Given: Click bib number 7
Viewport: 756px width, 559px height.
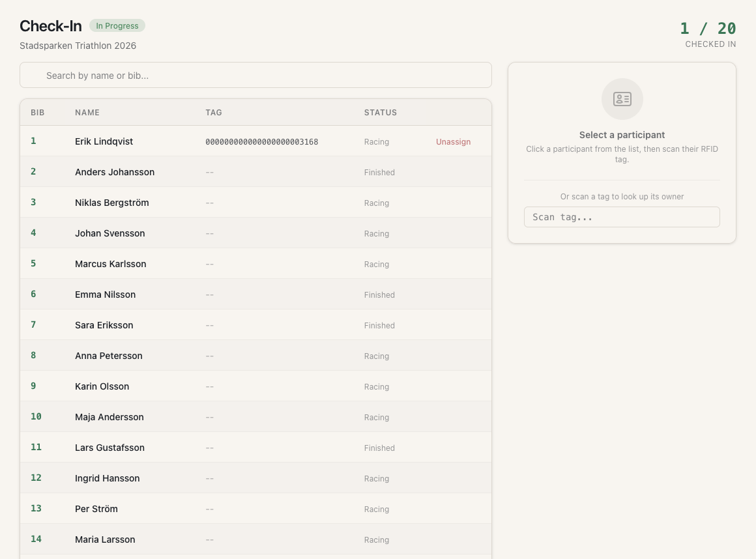Looking at the screenshot, I should tap(33, 324).
